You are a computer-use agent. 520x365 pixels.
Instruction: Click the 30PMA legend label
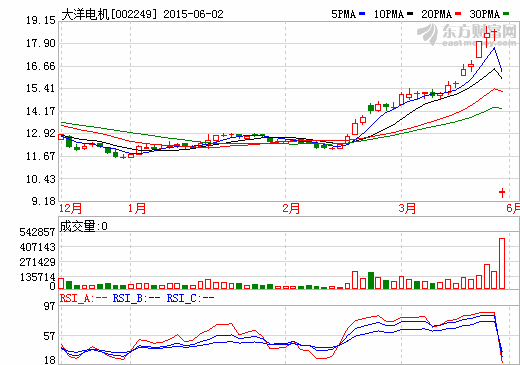pos(484,14)
